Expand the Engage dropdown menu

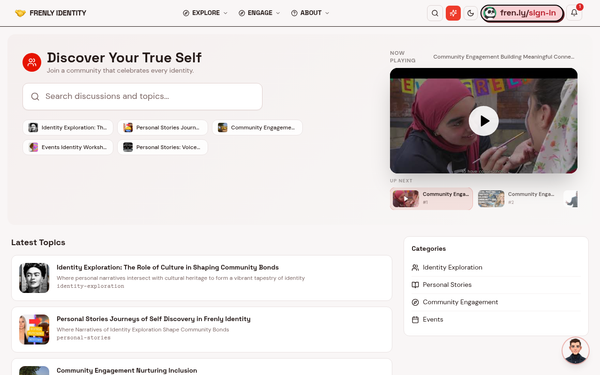[x=259, y=13]
